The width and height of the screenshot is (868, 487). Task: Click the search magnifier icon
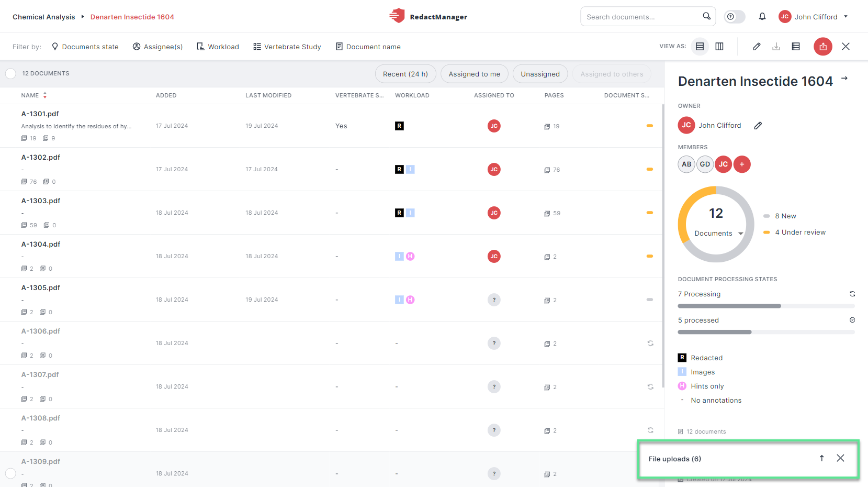pos(706,16)
